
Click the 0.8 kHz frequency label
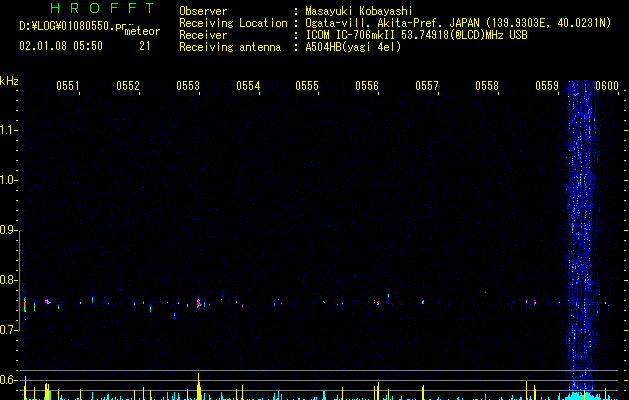[x=8, y=280]
